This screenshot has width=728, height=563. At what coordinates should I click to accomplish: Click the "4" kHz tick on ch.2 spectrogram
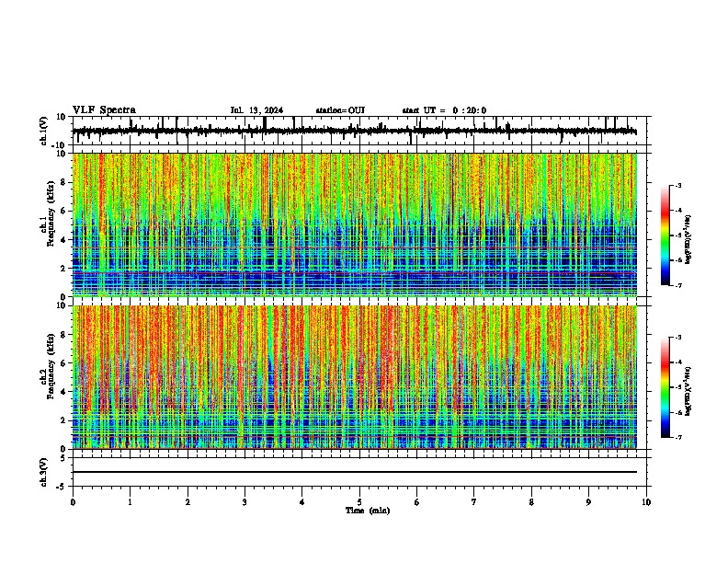pyautogui.click(x=63, y=392)
